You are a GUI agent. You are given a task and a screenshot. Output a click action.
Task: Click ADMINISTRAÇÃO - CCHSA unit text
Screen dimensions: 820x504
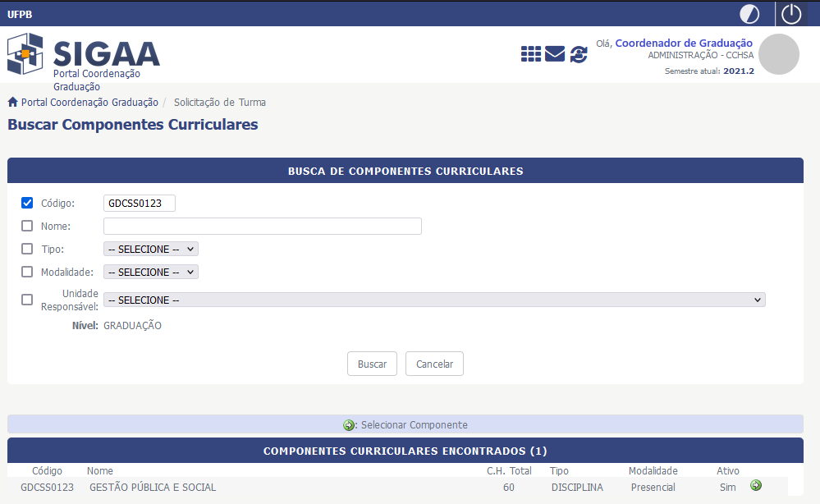701,56
